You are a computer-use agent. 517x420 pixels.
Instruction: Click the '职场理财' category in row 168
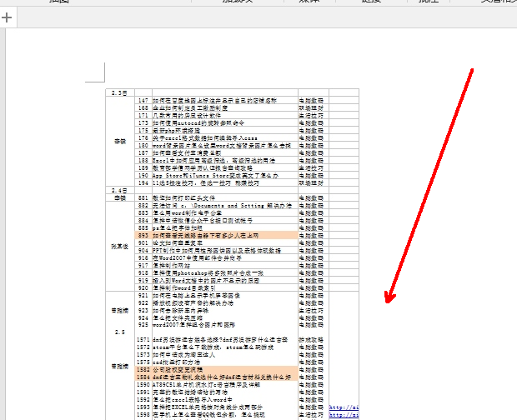(311, 108)
